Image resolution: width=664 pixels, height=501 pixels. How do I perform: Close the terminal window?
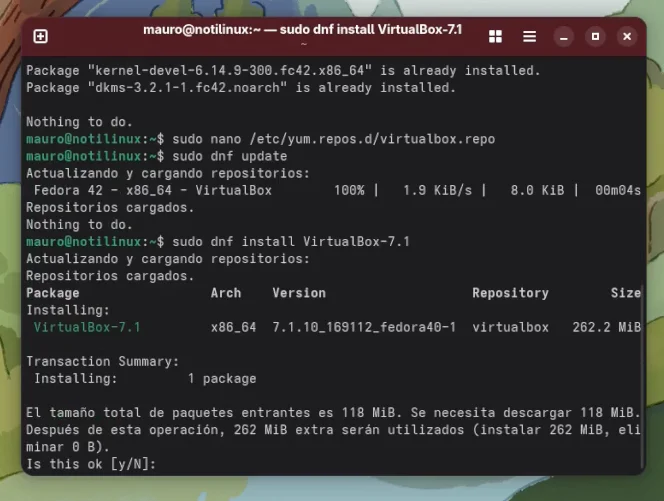[x=627, y=37]
